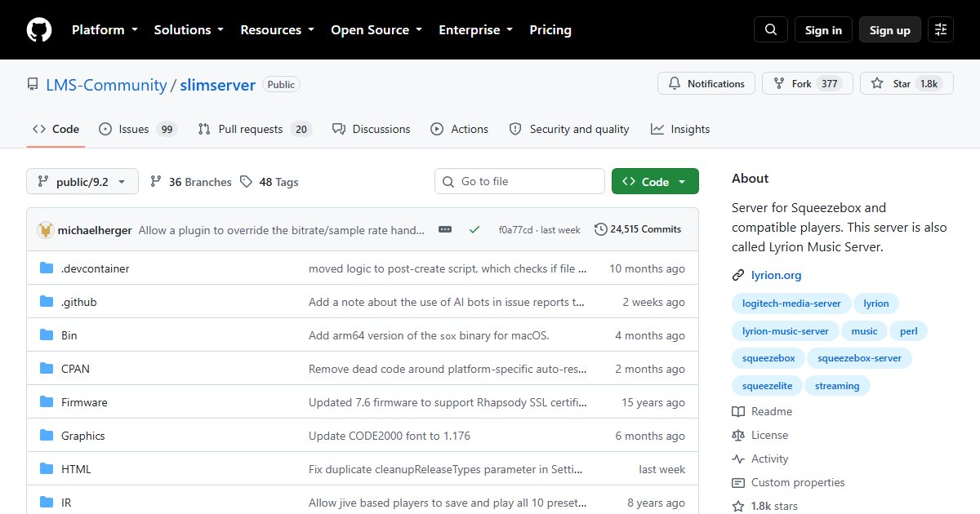
Task: Open the Resources dropdown menu
Action: (277, 30)
